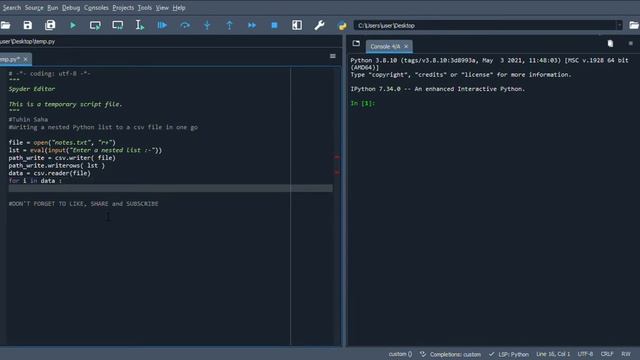Run the file with the green play icon
The width and height of the screenshot is (640, 360).
pyautogui.click(x=73, y=25)
